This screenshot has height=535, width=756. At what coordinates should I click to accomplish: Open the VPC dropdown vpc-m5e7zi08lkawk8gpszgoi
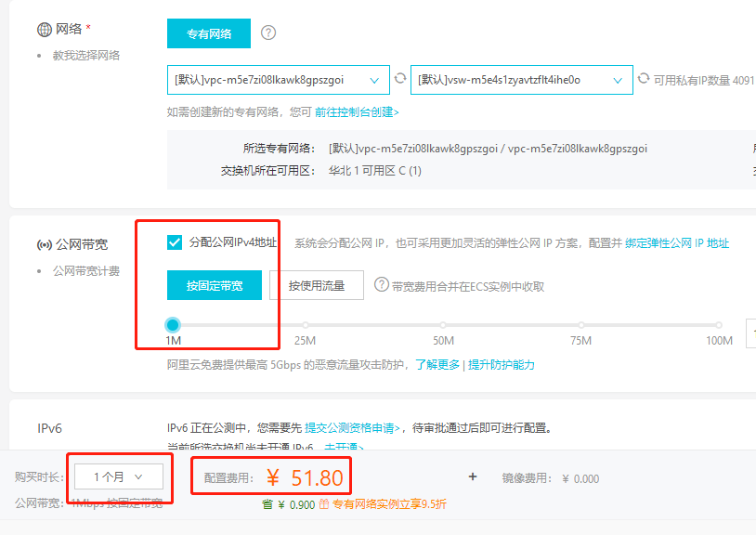click(279, 80)
